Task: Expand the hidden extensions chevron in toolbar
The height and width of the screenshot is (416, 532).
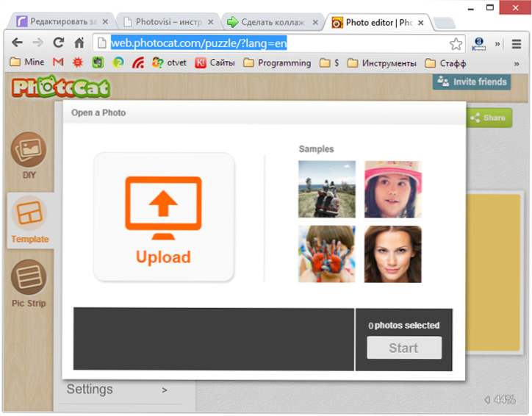Action: [497, 44]
